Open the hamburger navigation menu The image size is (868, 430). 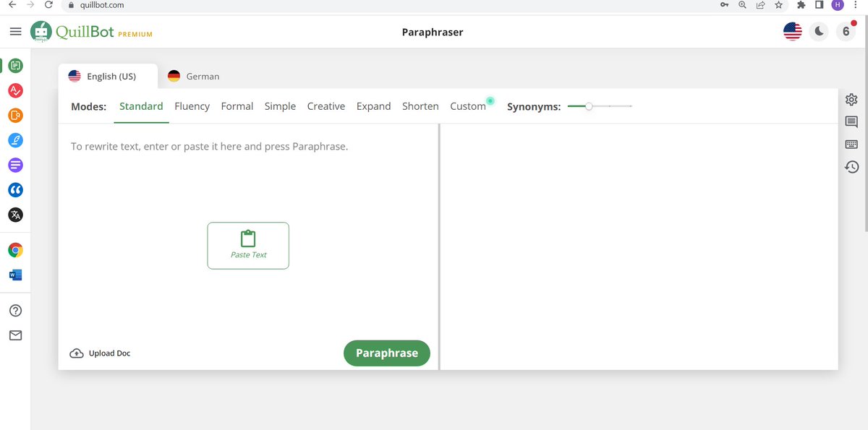pyautogui.click(x=15, y=31)
